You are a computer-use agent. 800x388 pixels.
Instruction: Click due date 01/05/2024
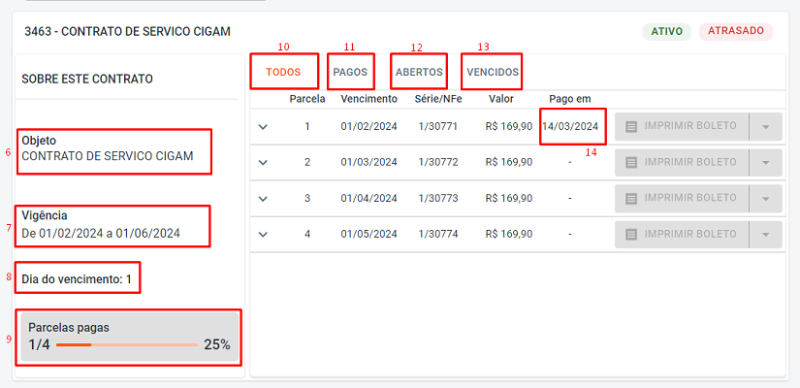point(369,234)
